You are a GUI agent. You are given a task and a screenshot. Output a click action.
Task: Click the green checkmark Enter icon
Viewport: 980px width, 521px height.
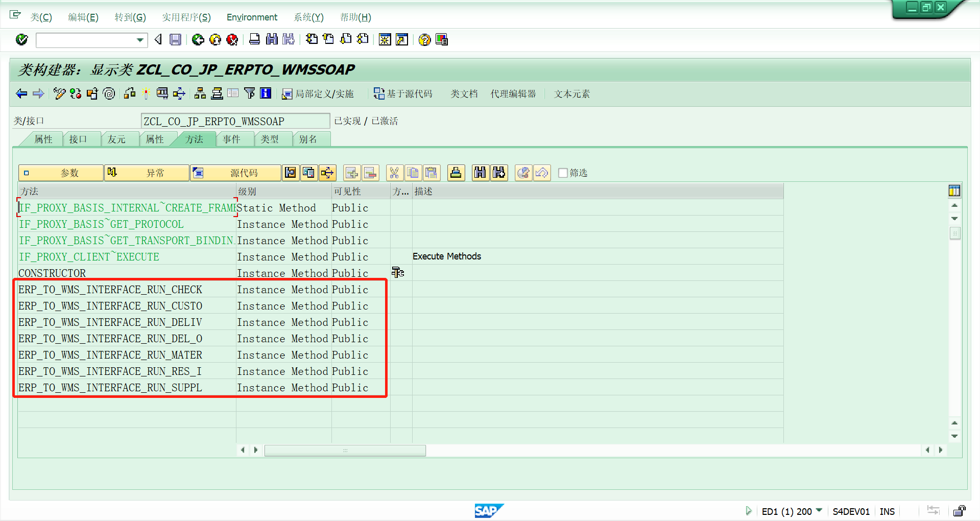coord(21,39)
